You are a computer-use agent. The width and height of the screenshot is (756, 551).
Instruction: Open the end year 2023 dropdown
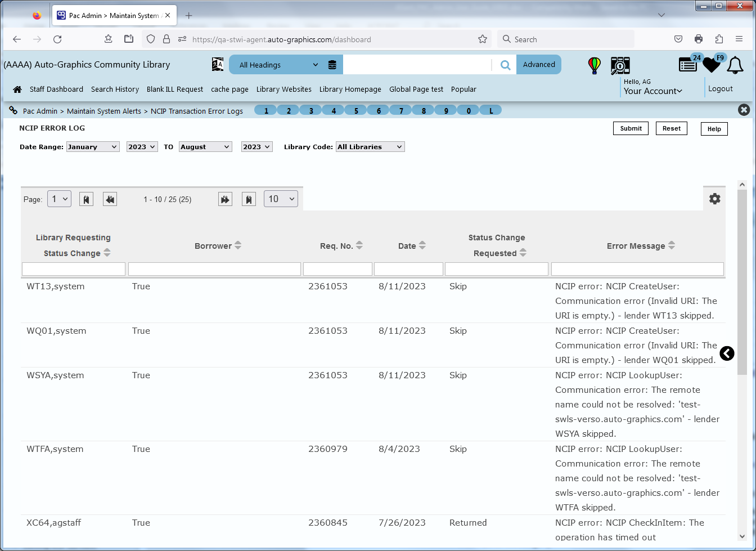click(x=257, y=147)
